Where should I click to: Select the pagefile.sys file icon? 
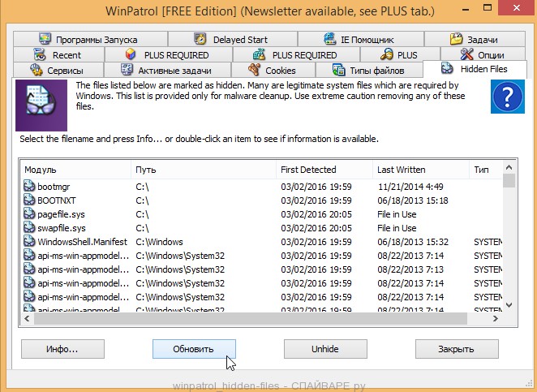pyautogui.click(x=29, y=213)
